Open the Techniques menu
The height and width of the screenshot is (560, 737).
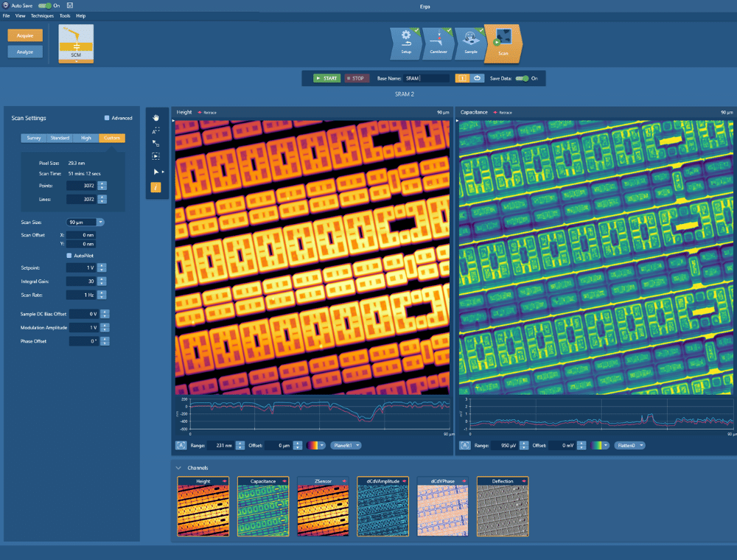[42, 15]
